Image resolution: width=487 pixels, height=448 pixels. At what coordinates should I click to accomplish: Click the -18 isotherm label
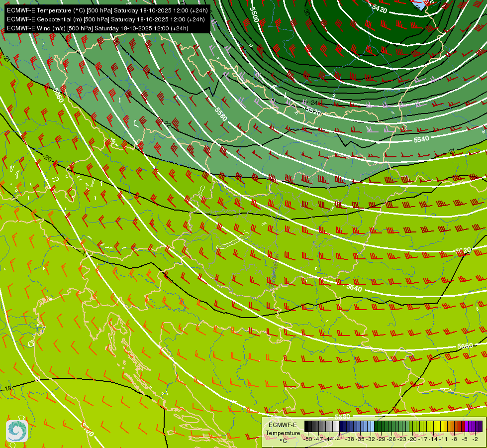(7, 388)
